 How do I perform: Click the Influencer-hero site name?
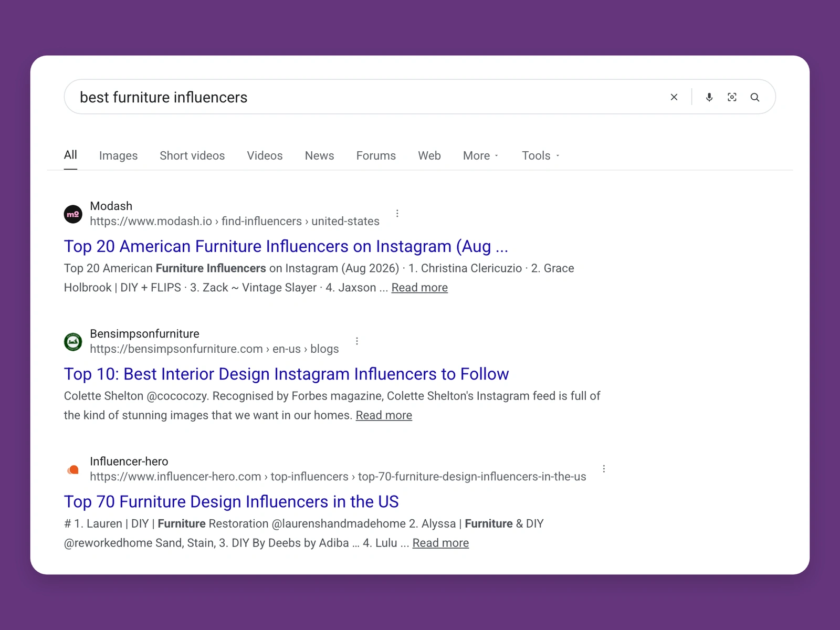pos(129,461)
